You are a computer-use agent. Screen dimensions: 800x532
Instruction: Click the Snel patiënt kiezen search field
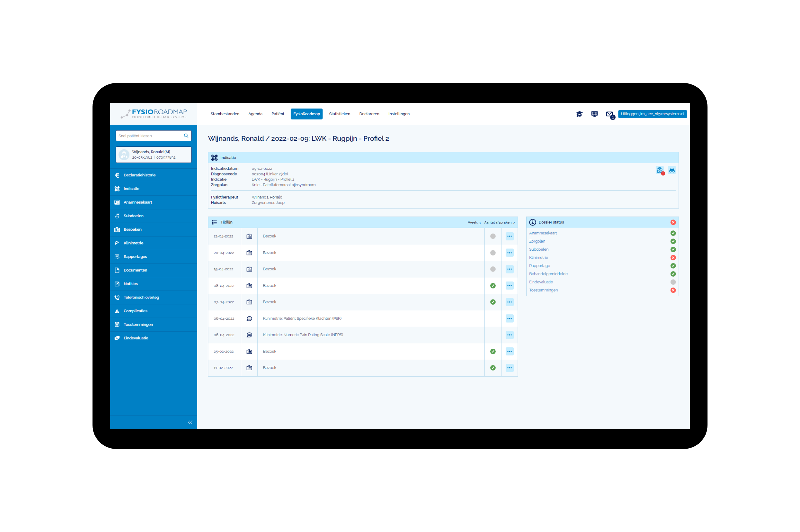(149, 136)
